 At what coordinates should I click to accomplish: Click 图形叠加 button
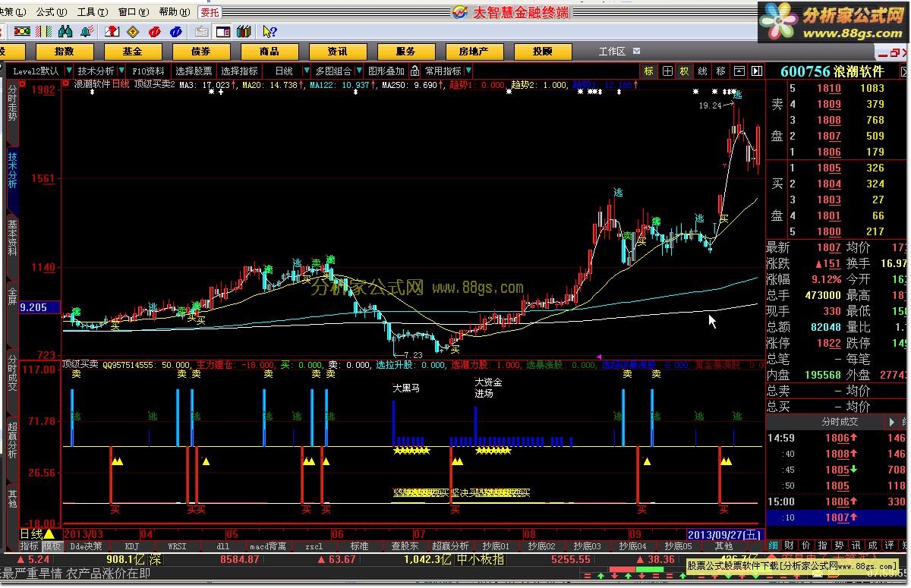(x=386, y=71)
